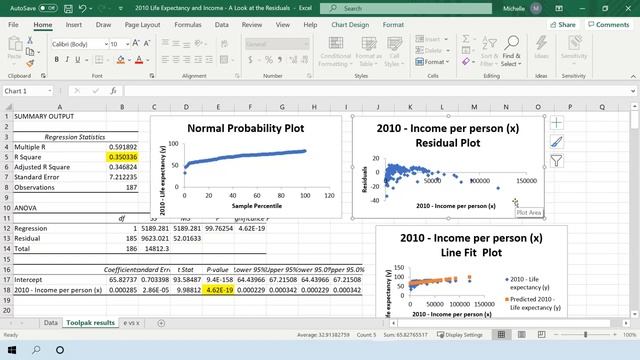Decrease font size with smaller A icon
The height and width of the screenshot is (360, 640).
tap(147, 43)
